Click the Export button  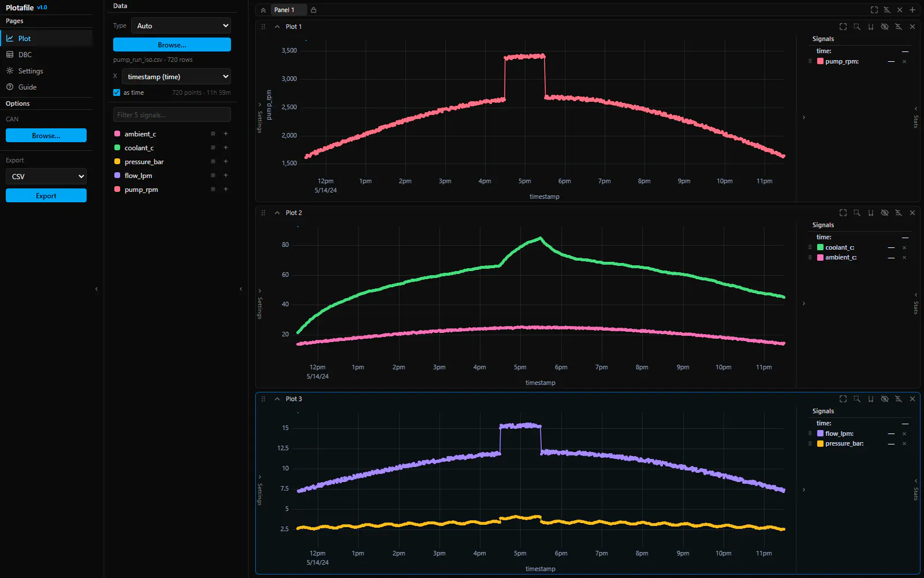[x=46, y=195]
